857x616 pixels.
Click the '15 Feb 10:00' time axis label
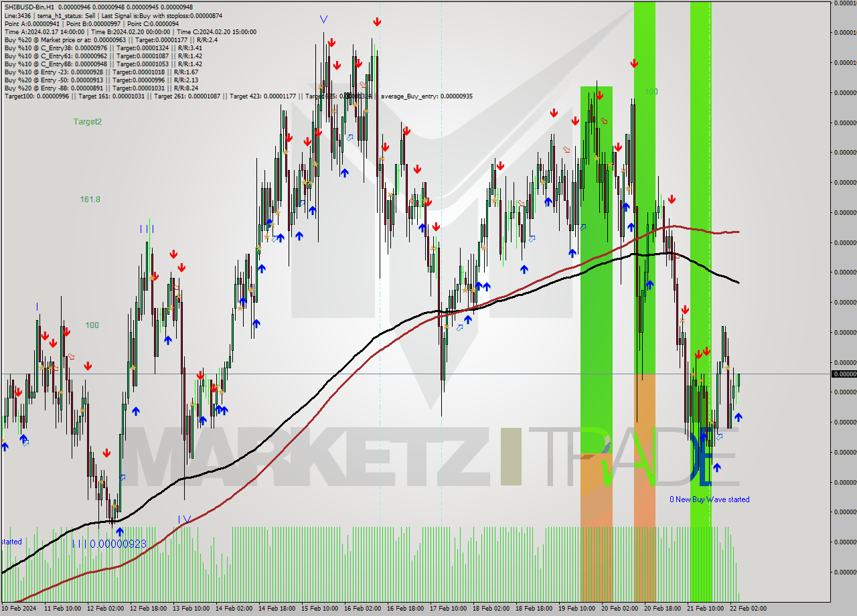(320, 609)
